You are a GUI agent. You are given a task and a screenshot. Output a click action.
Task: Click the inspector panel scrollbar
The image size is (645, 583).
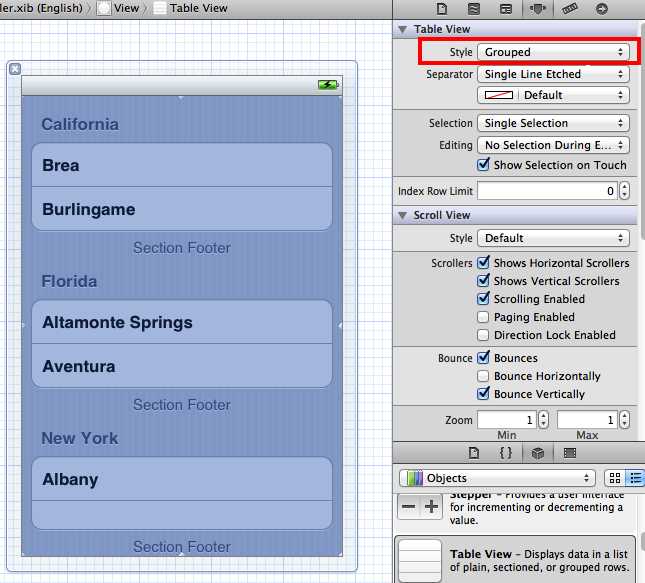pos(643,130)
